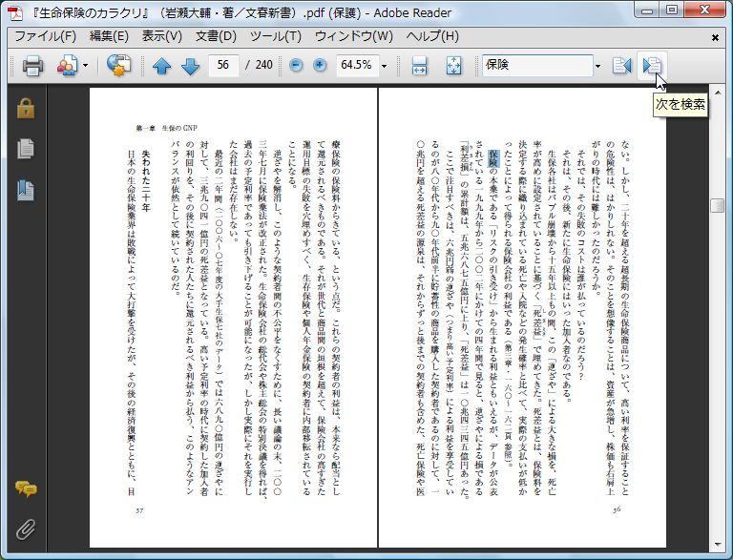Open the collaborate/share people icon
Screen dimensions: 733x560
coord(68,66)
